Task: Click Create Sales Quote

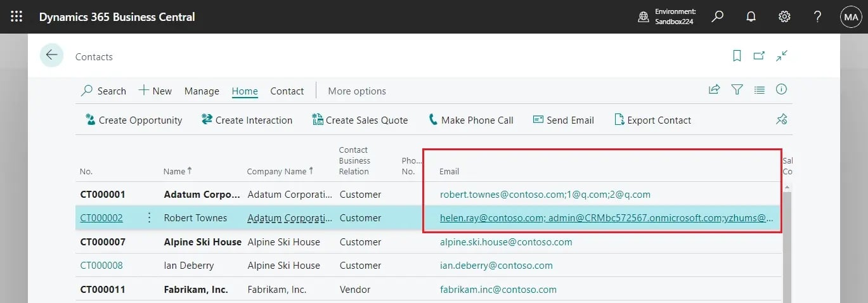Action: tap(360, 120)
